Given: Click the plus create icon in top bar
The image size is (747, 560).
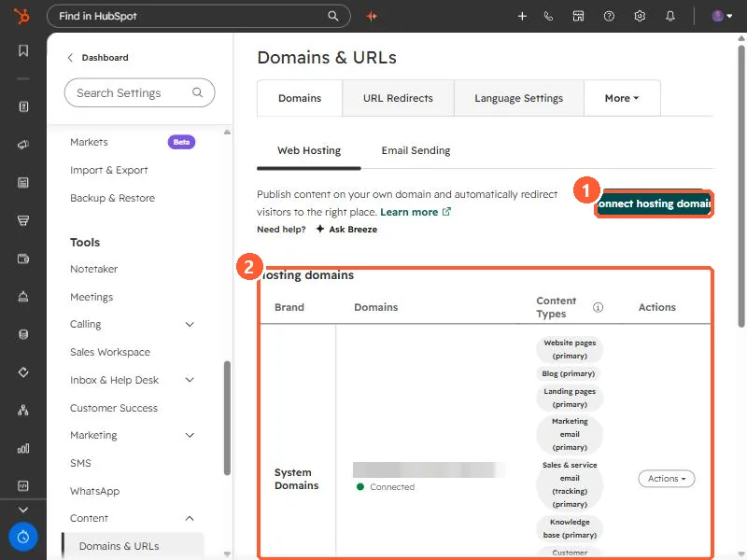Looking at the screenshot, I should [522, 16].
